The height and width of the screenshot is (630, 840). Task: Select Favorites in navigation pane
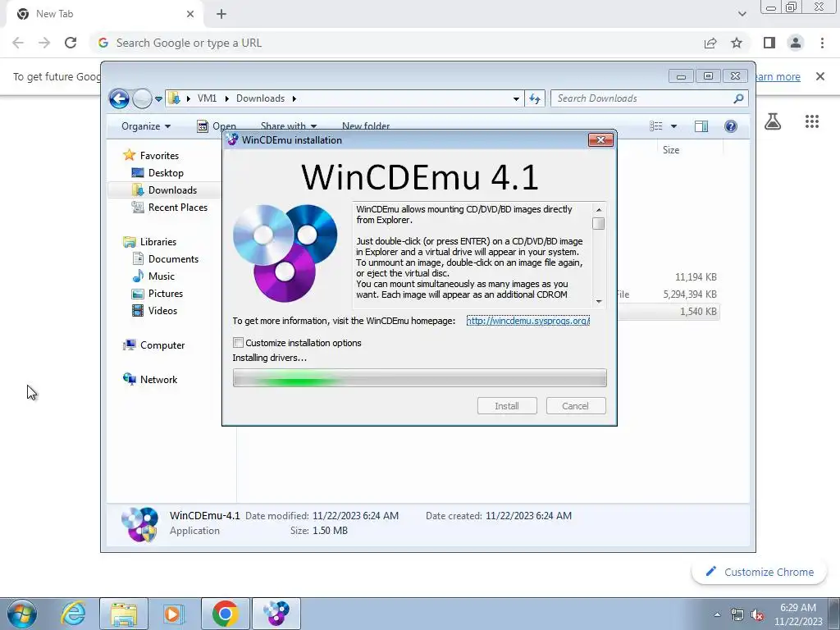pyautogui.click(x=159, y=155)
